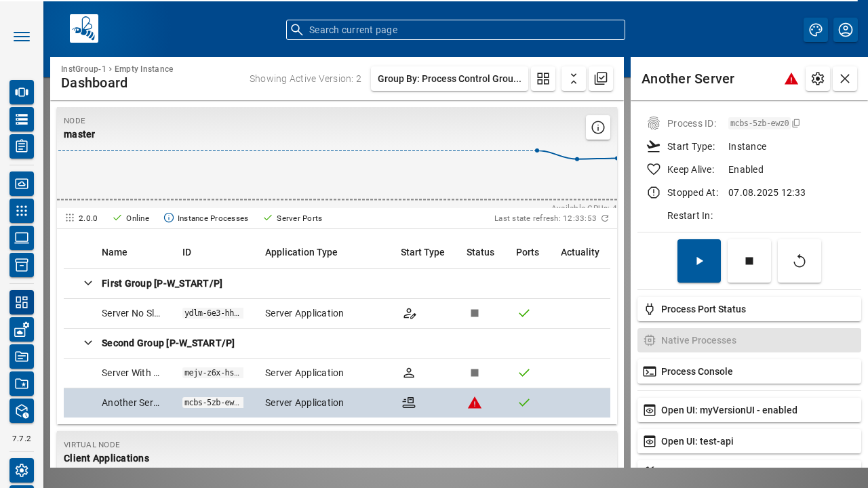Viewport: 868px width, 488px height.
Task: Toggle card grid view mode
Action: [543, 79]
